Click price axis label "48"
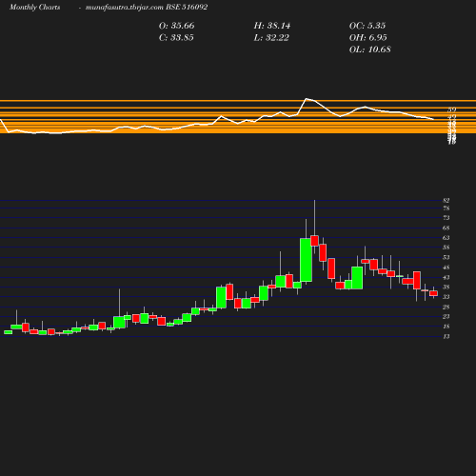This screenshot has height=476, width=476. coord(446,268)
